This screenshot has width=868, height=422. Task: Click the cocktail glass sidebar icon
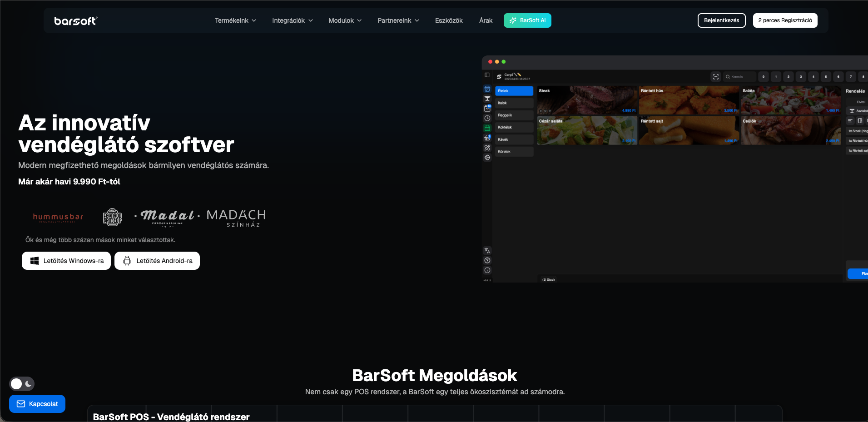(487, 99)
